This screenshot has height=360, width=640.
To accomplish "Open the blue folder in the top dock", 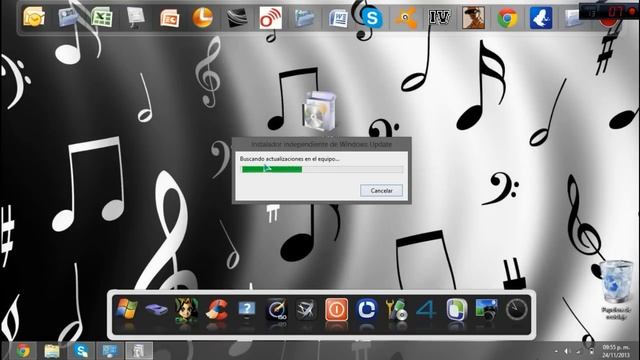I will [304, 18].
